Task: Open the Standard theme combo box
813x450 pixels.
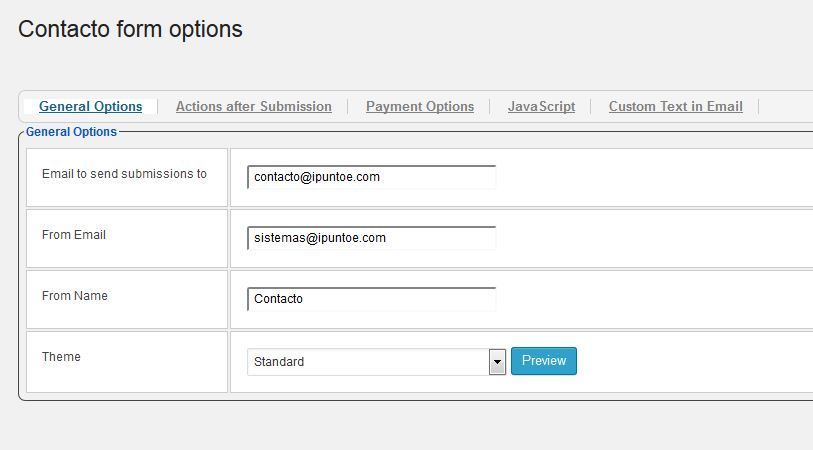Action: 376,362
